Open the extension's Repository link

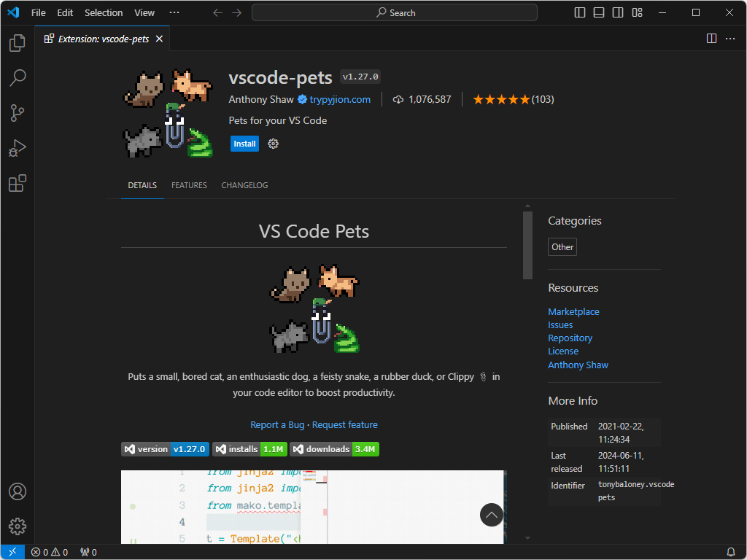tap(570, 338)
